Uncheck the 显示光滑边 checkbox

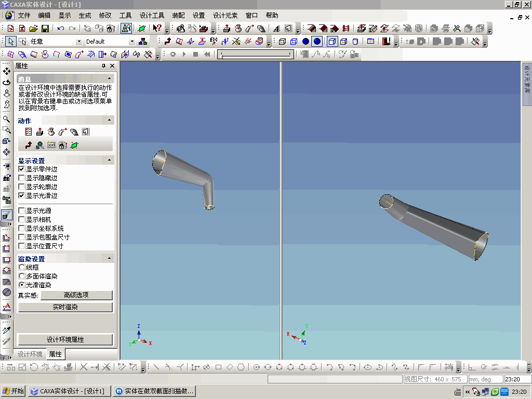pos(21,195)
